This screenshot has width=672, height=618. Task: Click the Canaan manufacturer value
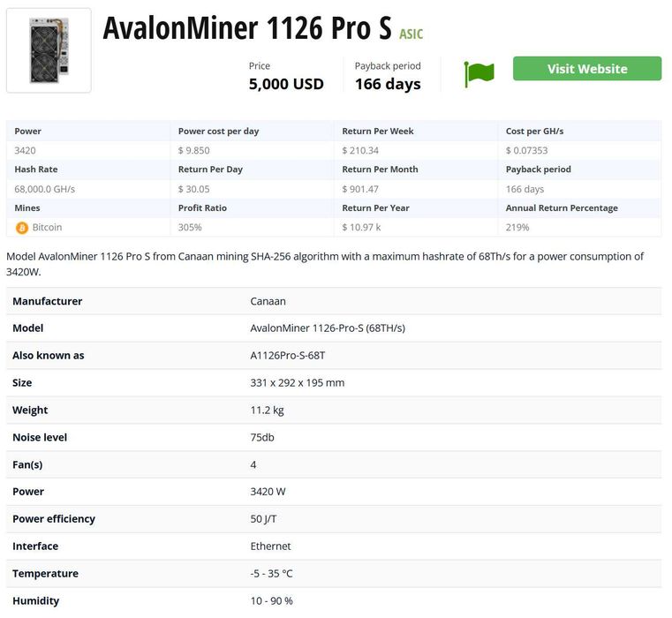pos(268,301)
